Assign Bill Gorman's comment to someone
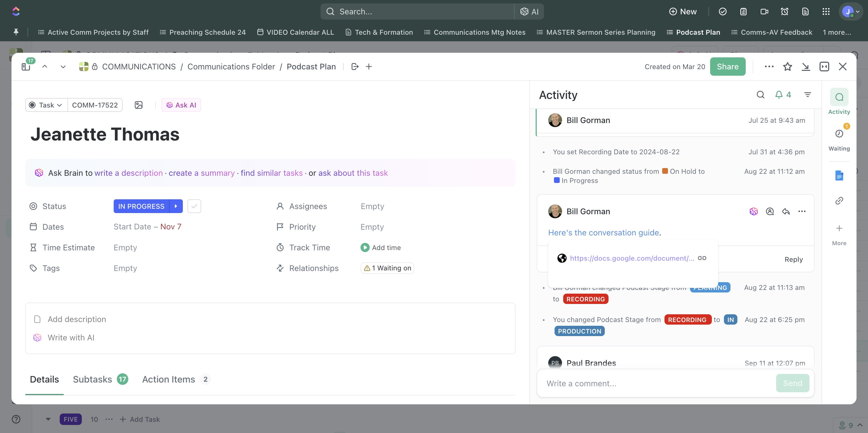This screenshot has height=433, width=868. (770, 211)
